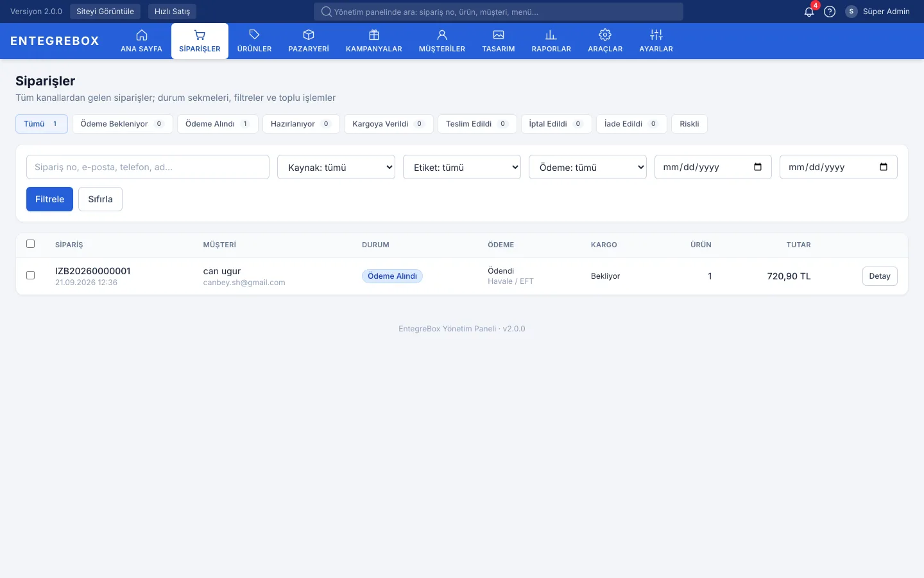
Task: Open the help question mark icon
Action: (830, 12)
